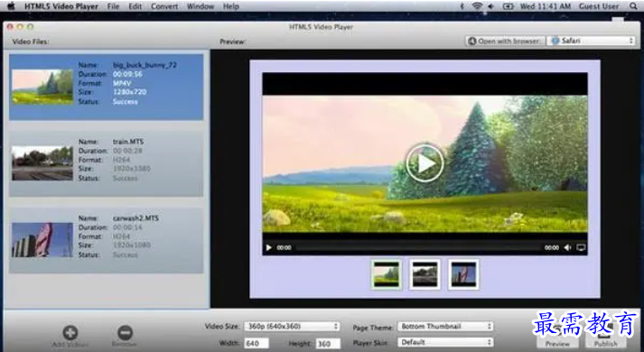
Task: Click the battery status icon
Action: pos(509,6)
